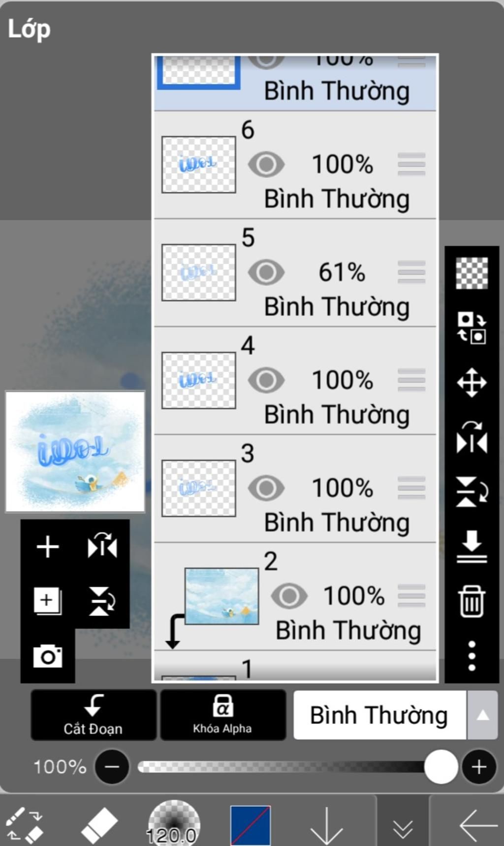Expand the blend mode list arrow

[482, 715]
